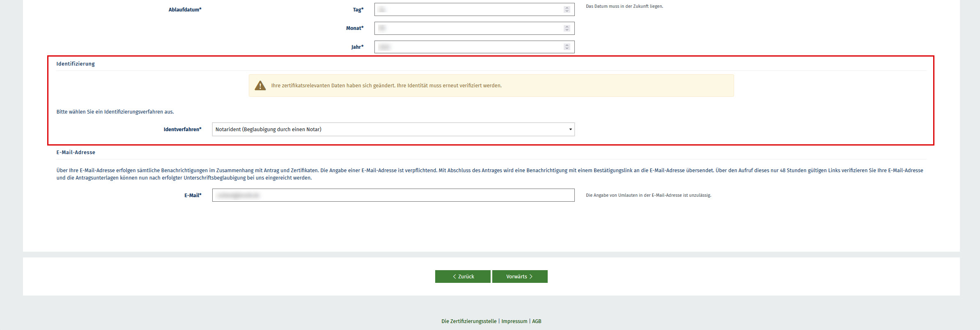This screenshot has height=330, width=980.
Task: Open the Impressum footer link
Action: (x=514, y=321)
